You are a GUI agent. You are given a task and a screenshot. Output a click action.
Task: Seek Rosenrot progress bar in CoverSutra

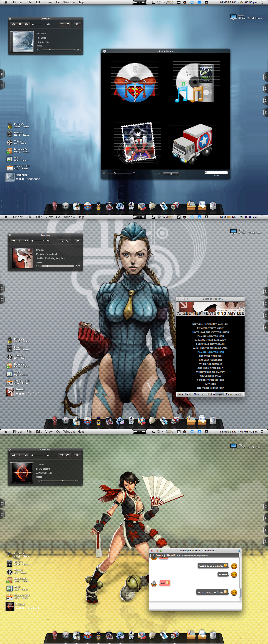click(x=58, y=50)
